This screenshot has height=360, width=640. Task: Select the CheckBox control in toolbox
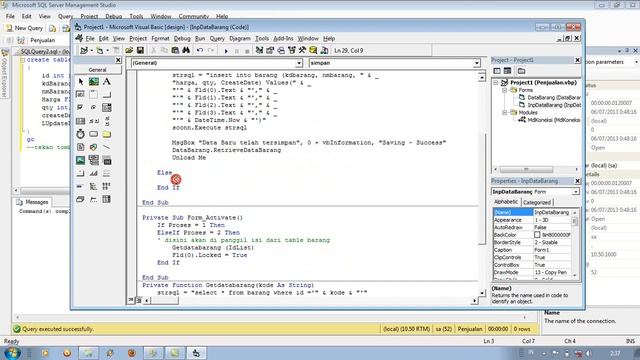80,108
